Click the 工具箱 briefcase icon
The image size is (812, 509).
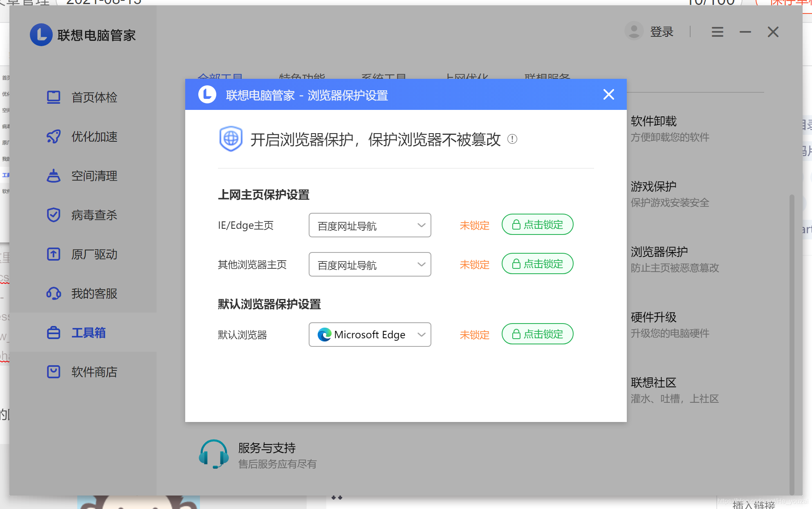coord(54,333)
